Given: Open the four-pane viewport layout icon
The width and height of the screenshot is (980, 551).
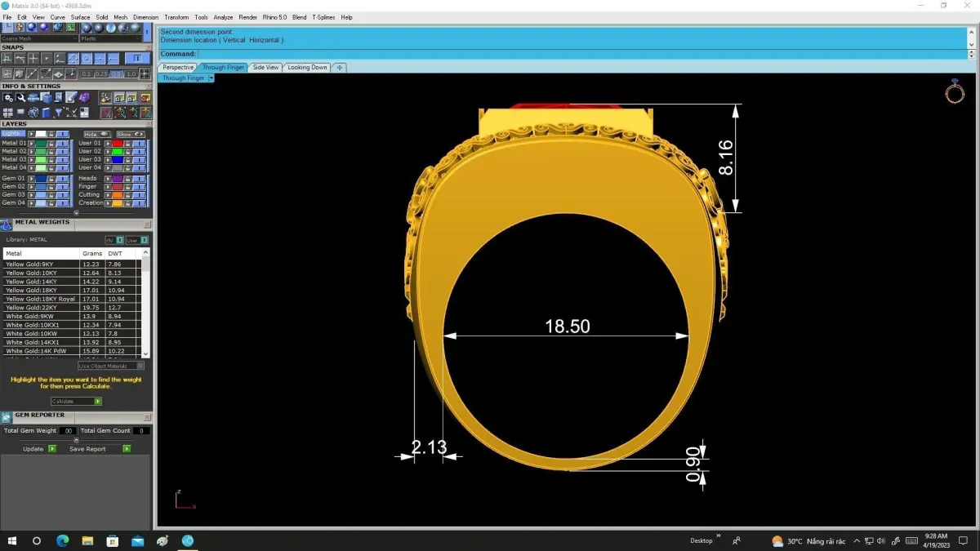Looking at the screenshot, I should 7,113.
